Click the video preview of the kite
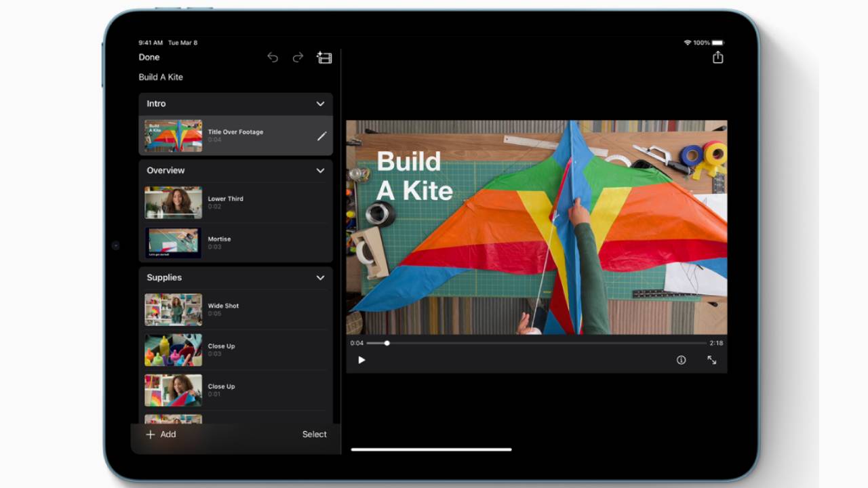868x488 pixels. click(x=536, y=227)
